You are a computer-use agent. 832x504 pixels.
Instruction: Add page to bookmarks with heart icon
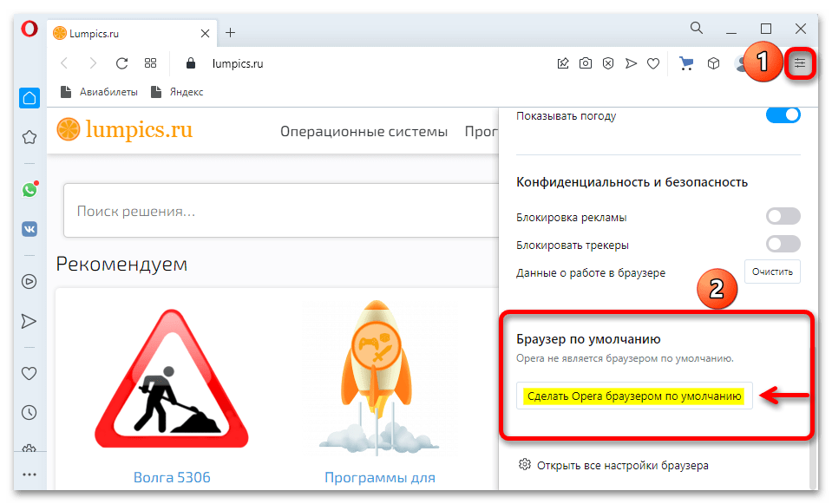click(x=653, y=63)
